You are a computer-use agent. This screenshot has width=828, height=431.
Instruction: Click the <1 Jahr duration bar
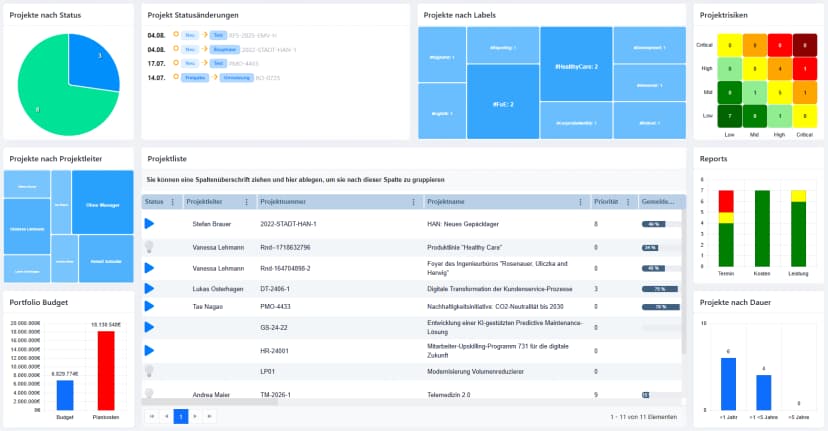pos(728,384)
